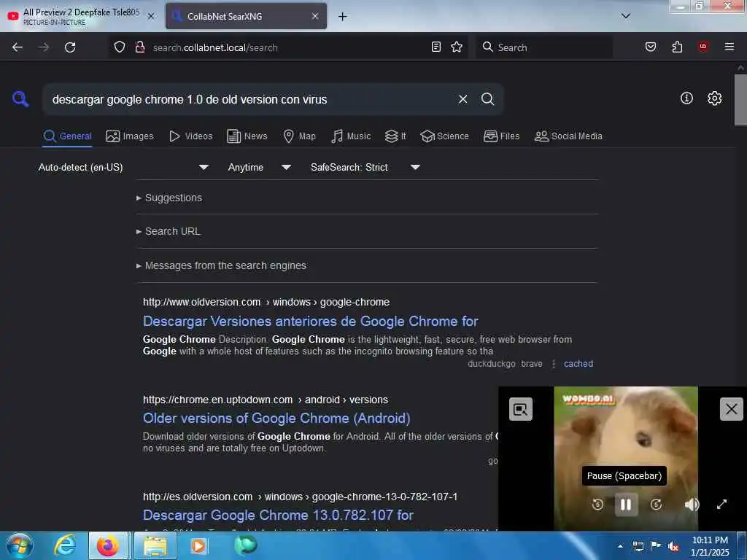Submit search with magnifier button

[487, 99]
